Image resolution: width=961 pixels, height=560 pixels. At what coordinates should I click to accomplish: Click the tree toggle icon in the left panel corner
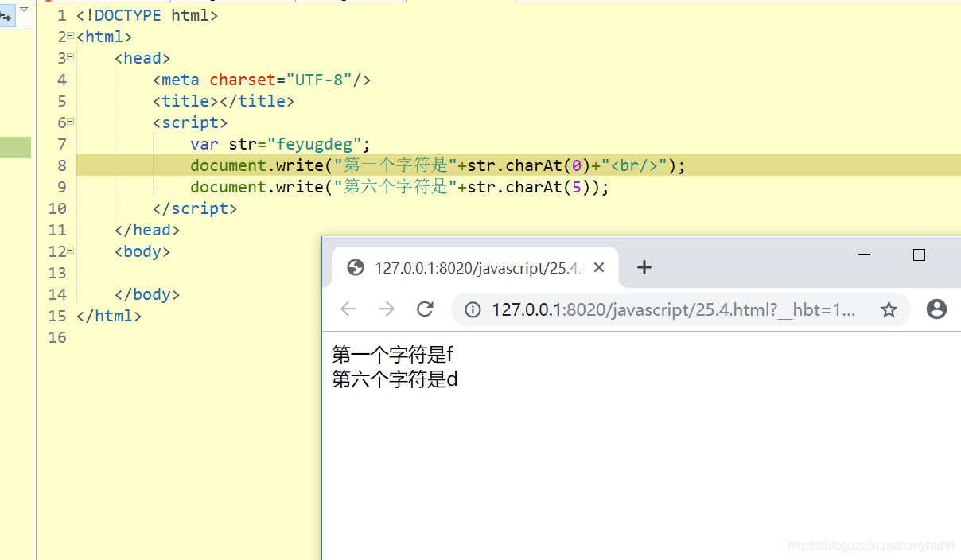click(x=6, y=15)
